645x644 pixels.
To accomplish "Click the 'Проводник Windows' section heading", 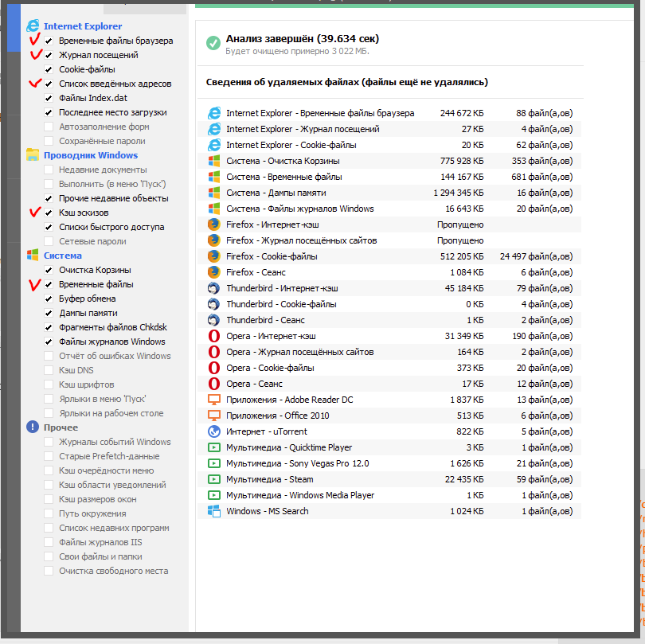I will click(91, 155).
